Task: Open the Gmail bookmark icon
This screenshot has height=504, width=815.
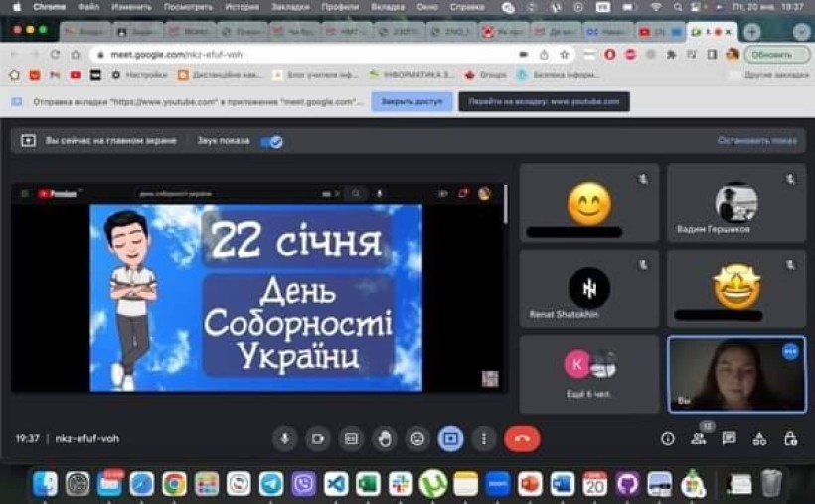Action: 55,75
